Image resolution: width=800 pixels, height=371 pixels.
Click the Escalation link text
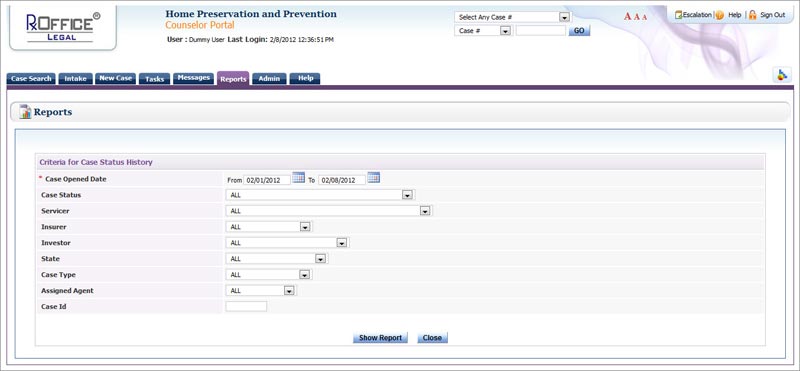click(697, 15)
